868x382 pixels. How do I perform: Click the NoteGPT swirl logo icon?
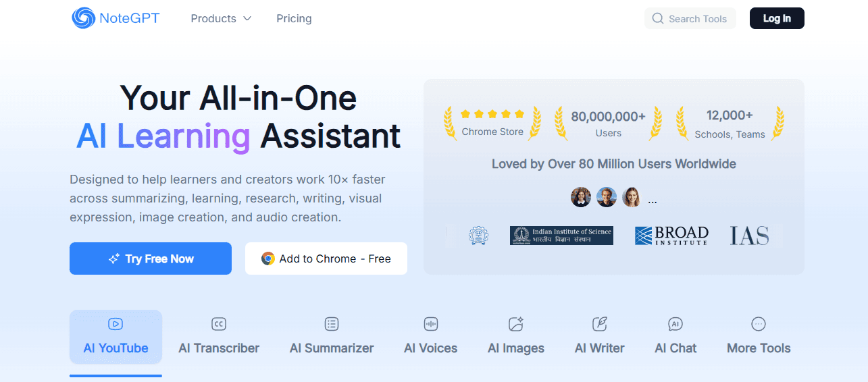(x=84, y=18)
